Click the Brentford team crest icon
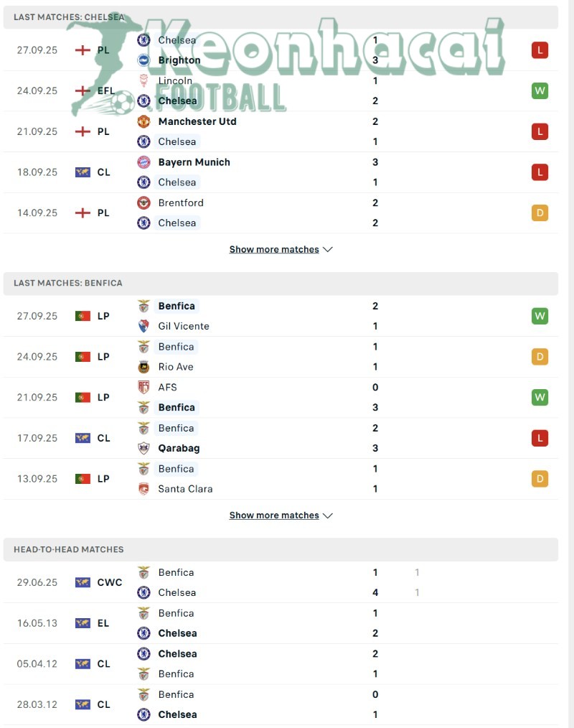Screen dimensions: 574x728 tap(143, 202)
